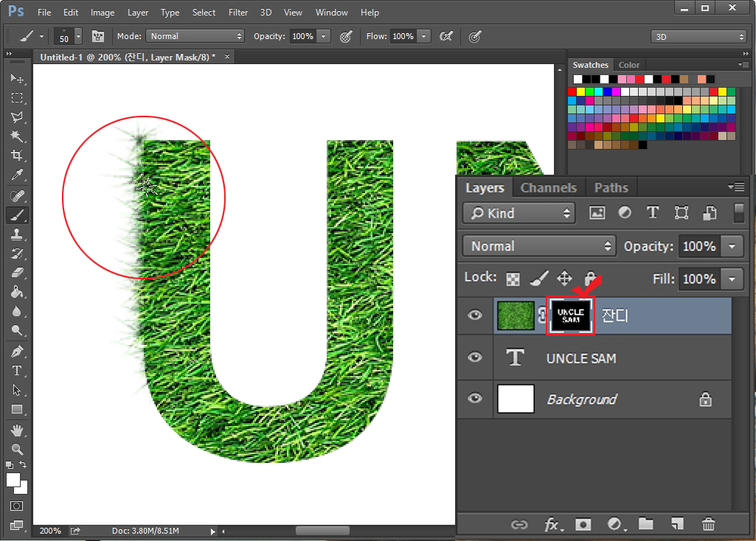Open layer Fill dropdown arrow
756x541 pixels.
pos(732,279)
